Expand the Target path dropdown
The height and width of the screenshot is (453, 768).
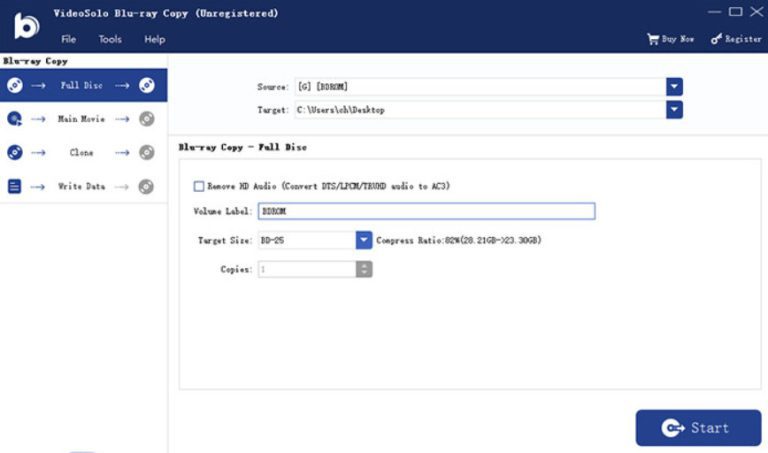coord(674,109)
